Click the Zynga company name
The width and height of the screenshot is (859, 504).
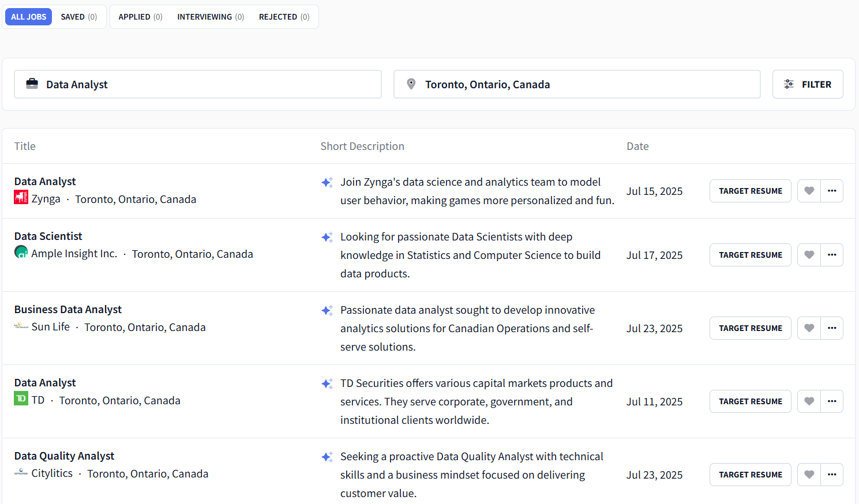[x=46, y=199]
